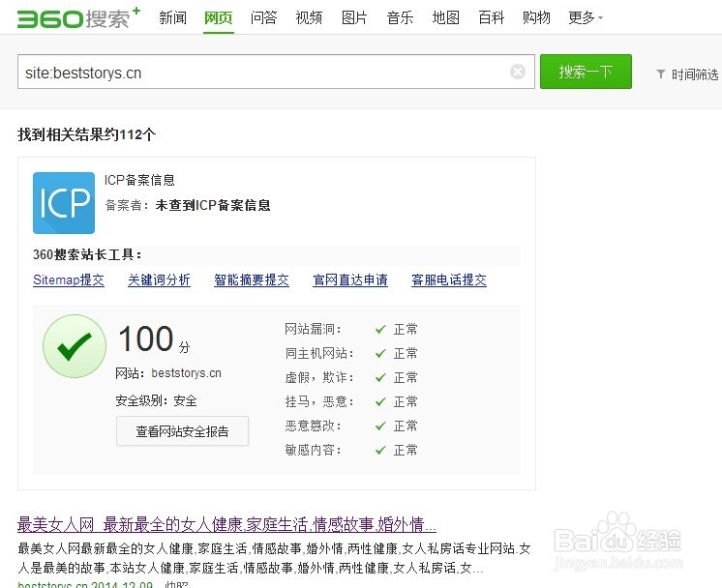This screenshot has width=722, height=588.
Task: Click the 敏感内容 status row label
Action: point(313,450)
